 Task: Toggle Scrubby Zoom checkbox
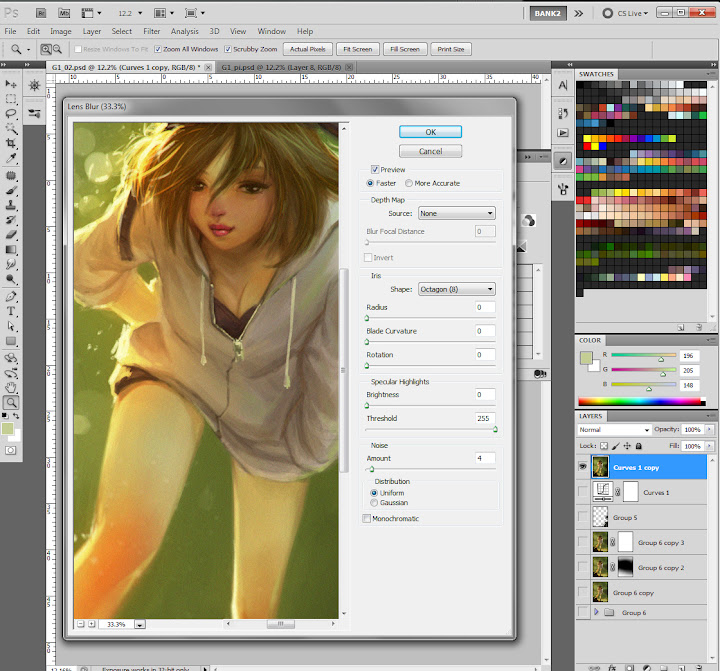(x=228, y=49)
